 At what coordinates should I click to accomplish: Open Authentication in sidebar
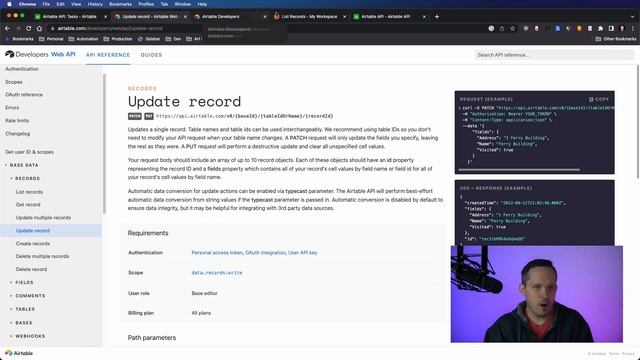point(22,69)
